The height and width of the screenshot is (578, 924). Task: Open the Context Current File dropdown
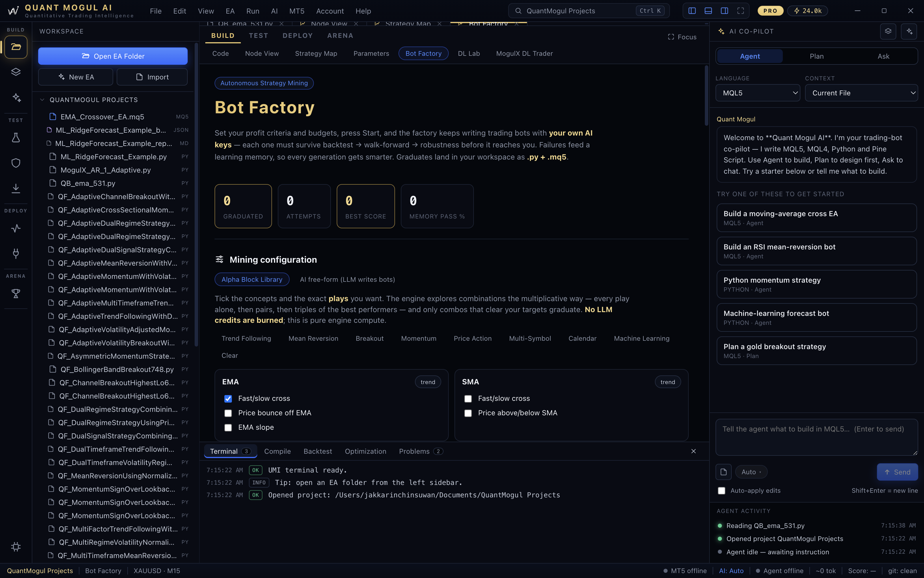pos(861,93)
